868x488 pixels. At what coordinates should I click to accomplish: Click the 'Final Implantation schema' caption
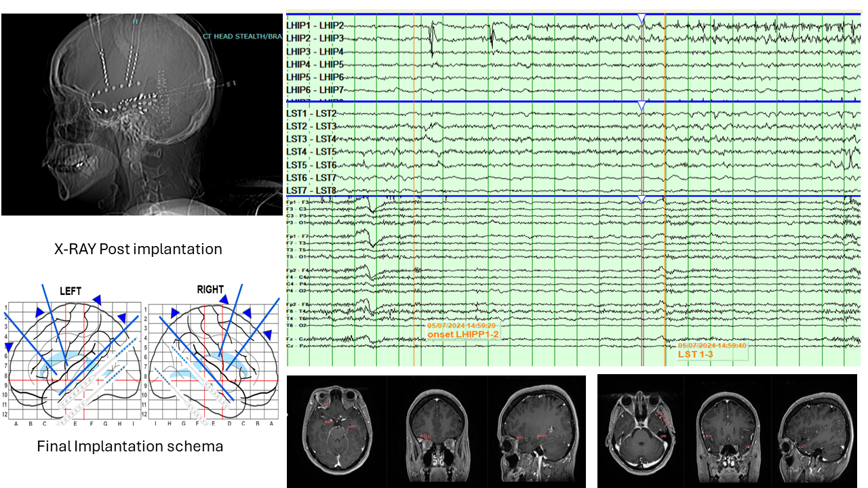pos(130,446)
